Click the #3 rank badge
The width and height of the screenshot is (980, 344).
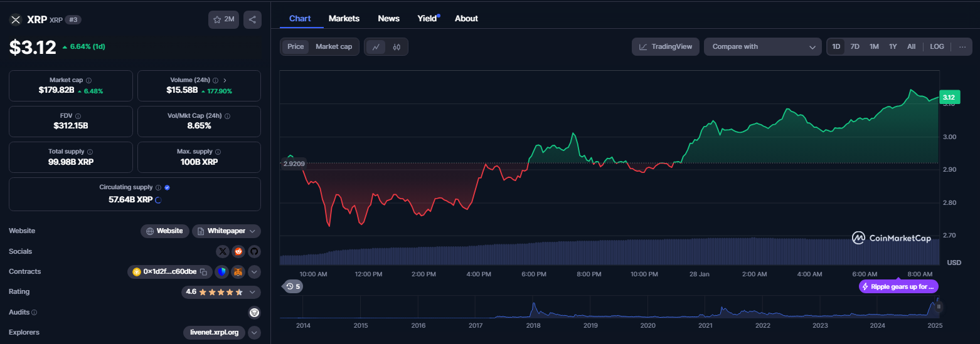pos(73,19)
